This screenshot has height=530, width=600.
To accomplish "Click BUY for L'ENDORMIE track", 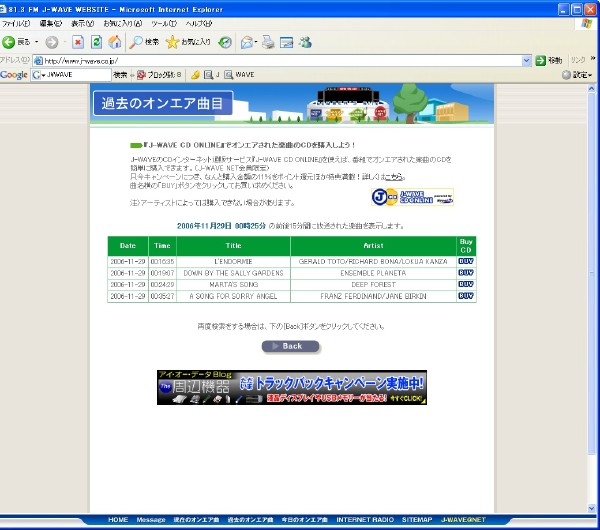I will point(465,260).
